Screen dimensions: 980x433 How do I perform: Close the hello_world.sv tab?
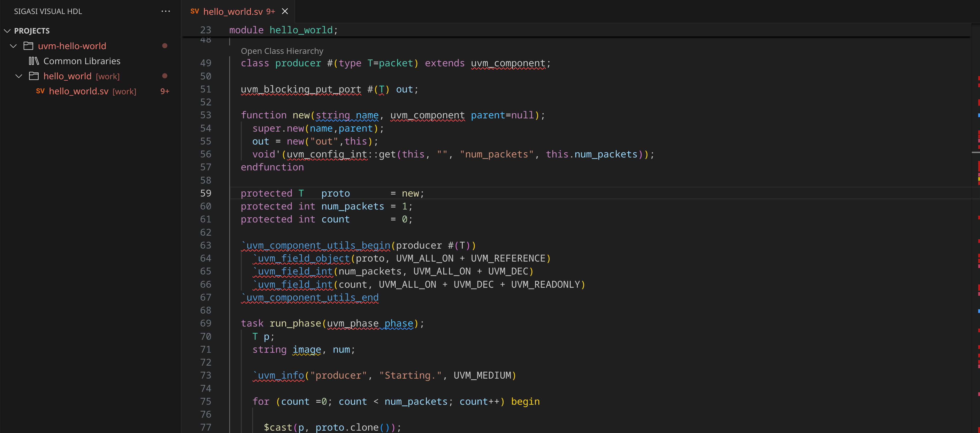[x=285, y=11]
